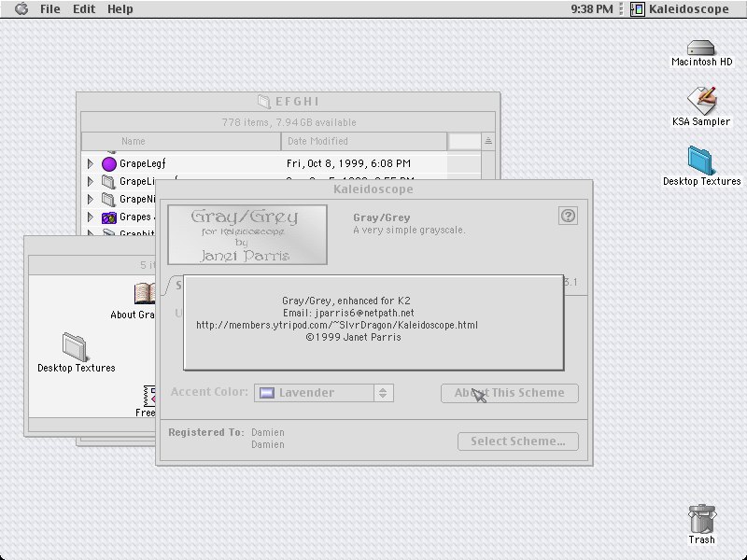747x560 pixels.
Task: Click 'A very simple grayscale.' description
Action: 409,230
